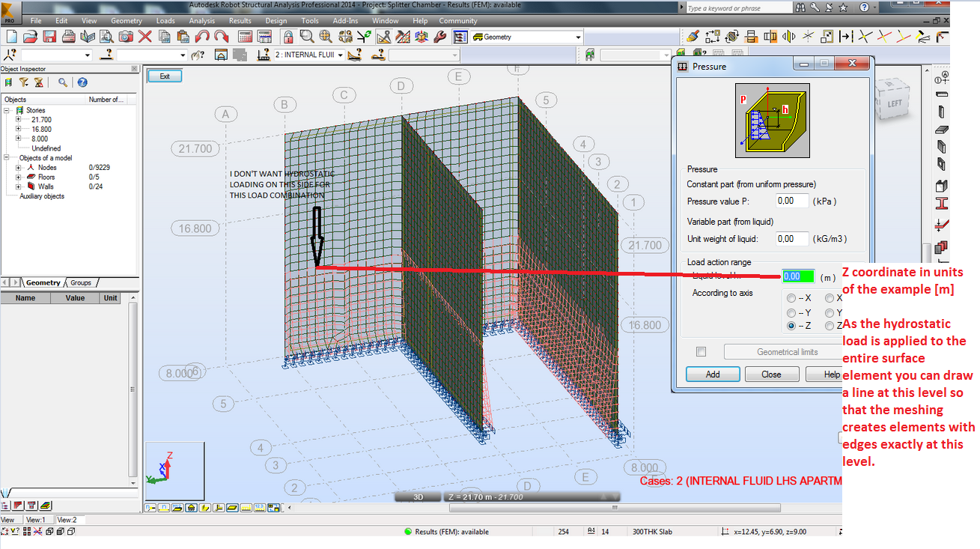Screen dimensions: 980x549
Task: Delete selection with the red X icon
Action: point(144,37)
